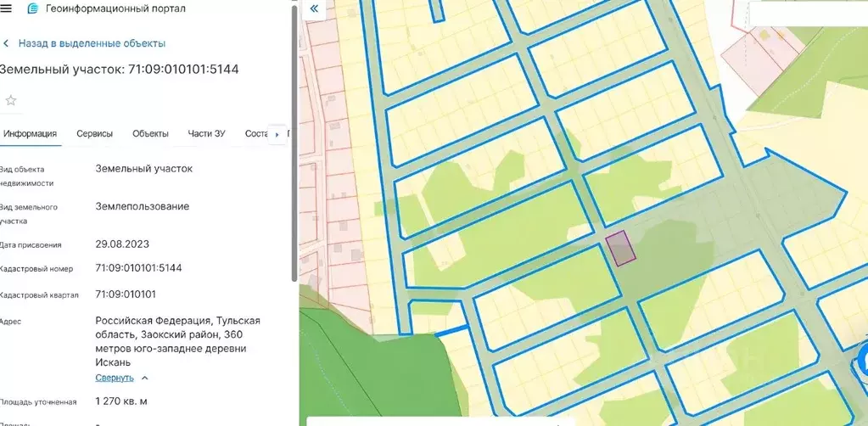The image size is (868, 426).
Task: Open the partially visible Состав tab
Action: 255,133
